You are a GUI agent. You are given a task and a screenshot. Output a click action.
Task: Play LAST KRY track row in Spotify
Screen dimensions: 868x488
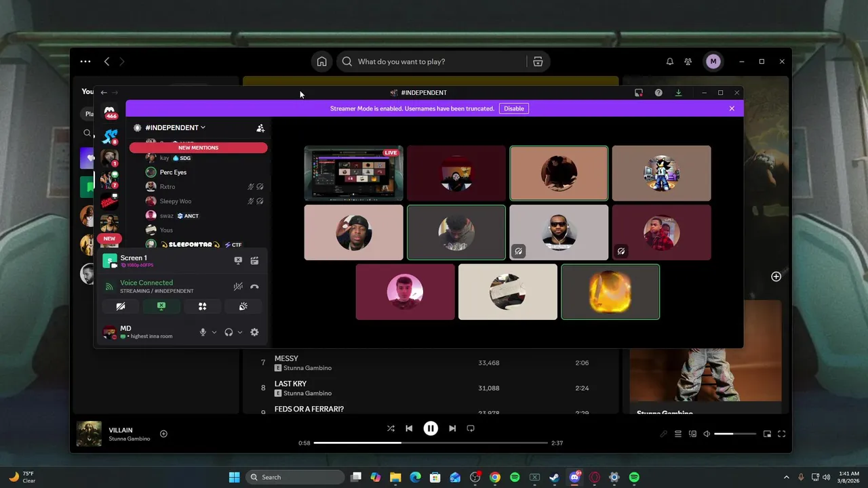[431, 388]
